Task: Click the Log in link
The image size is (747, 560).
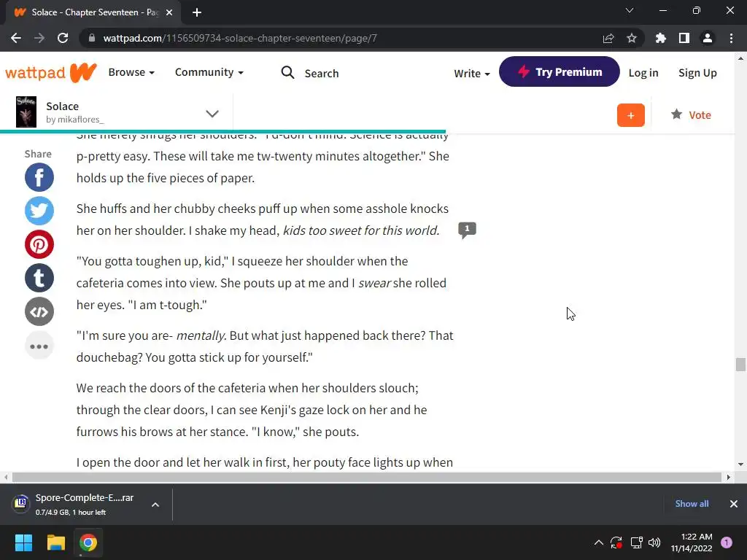Action: pyautogui.click(x=643, y=73)
